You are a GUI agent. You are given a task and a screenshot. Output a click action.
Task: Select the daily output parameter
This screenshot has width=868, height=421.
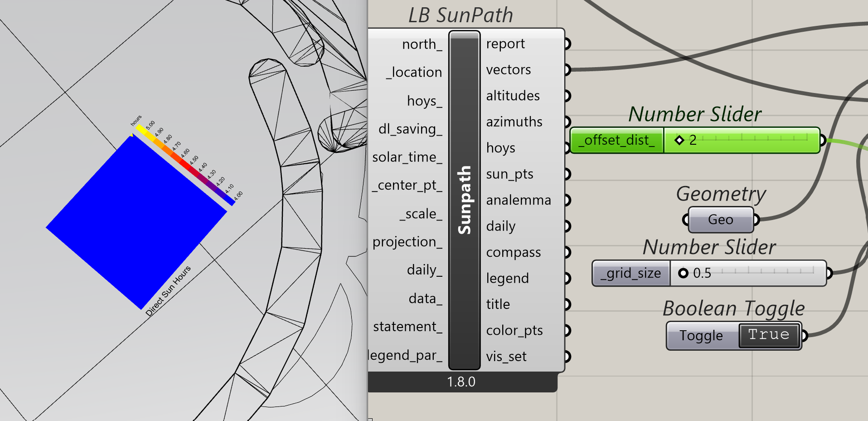500,226
